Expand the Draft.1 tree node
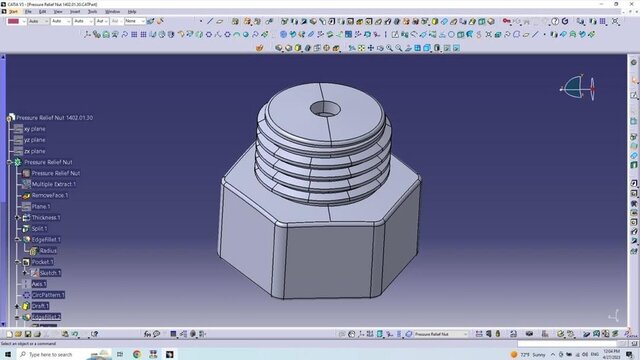The width and height of the screenshot is (640, 360). pos(17,306)
